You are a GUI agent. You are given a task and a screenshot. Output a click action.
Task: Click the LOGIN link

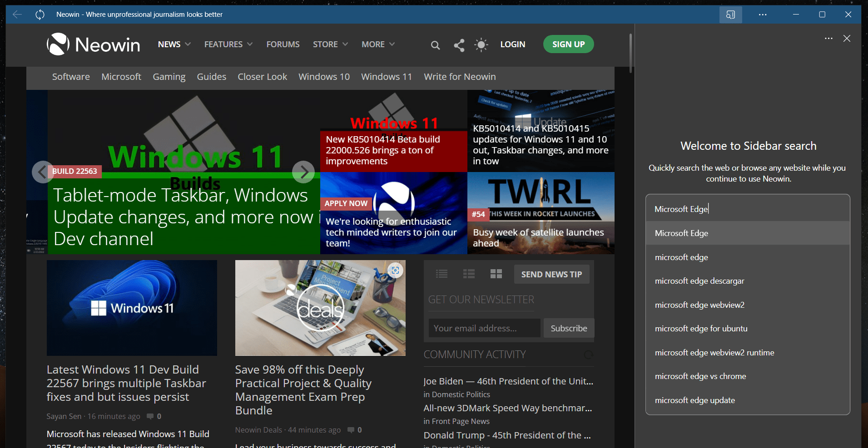coord(513,44)
